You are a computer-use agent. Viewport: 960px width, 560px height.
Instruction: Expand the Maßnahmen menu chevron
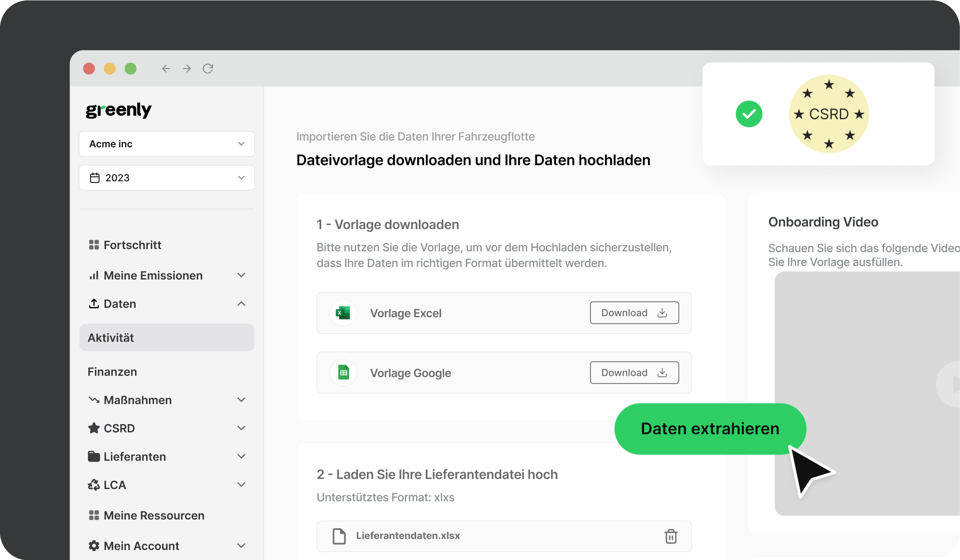coord(241,400)
